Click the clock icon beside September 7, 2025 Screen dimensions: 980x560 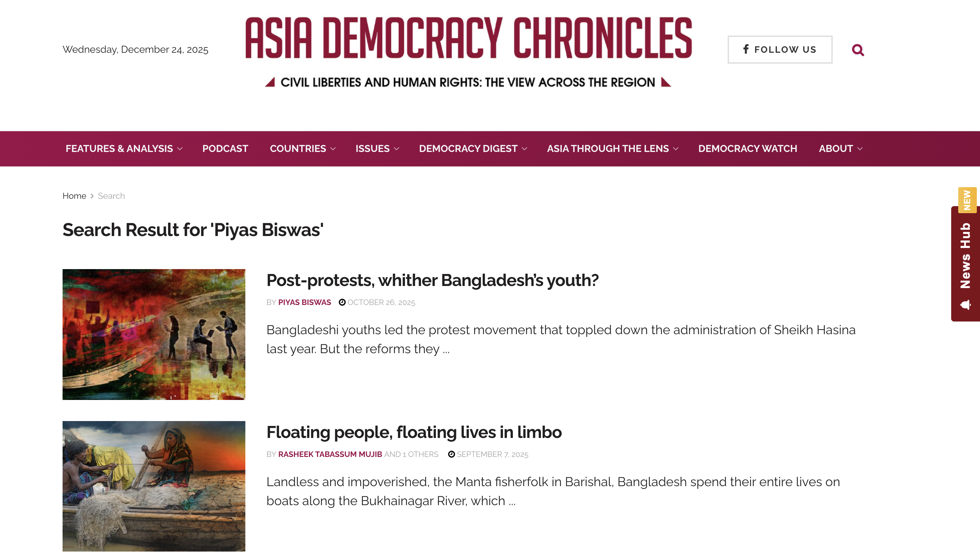pos(451,454)
